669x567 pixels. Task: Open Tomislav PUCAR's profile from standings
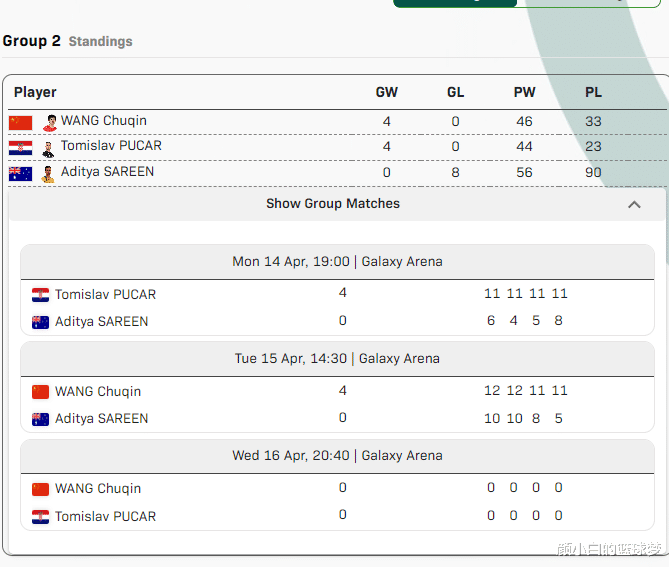point(111,146)
